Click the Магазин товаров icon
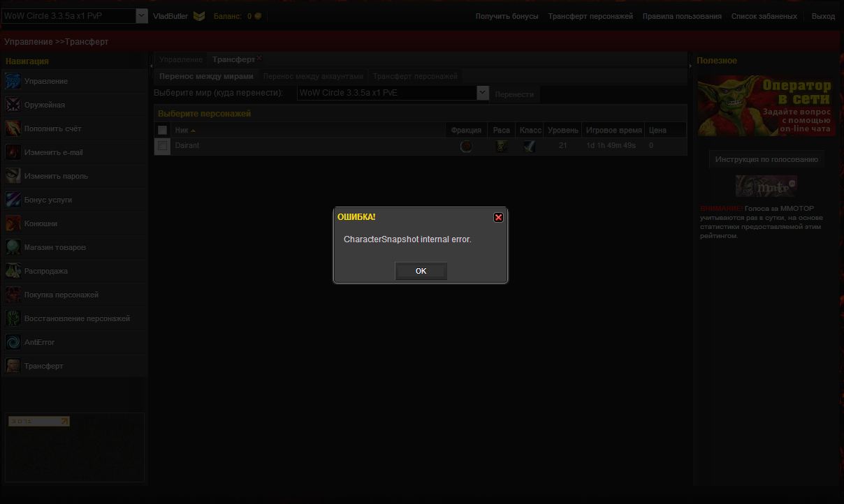Screen dimensions: 844x504 click(x=13, y=247)
